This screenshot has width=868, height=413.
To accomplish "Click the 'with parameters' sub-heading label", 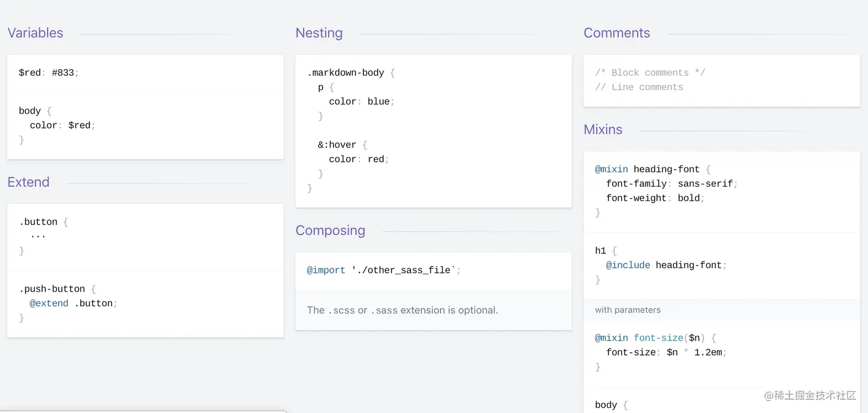I will click(627, 310).
